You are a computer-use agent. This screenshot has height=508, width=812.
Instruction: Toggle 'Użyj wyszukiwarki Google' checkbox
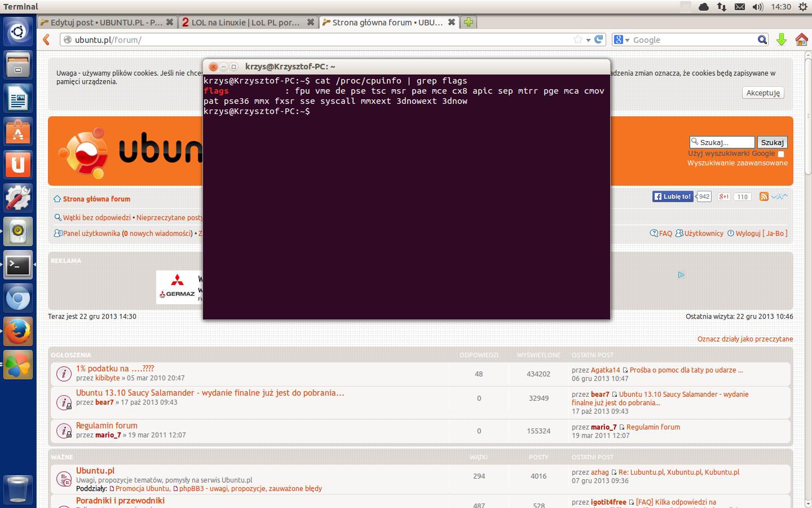pos(781,154)
